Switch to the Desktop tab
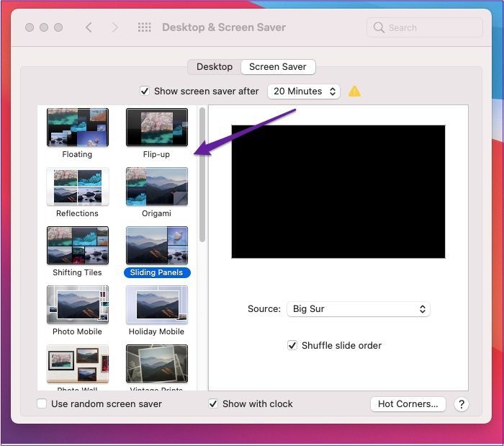This screenshot has width=504, height=446. point(215,67)
